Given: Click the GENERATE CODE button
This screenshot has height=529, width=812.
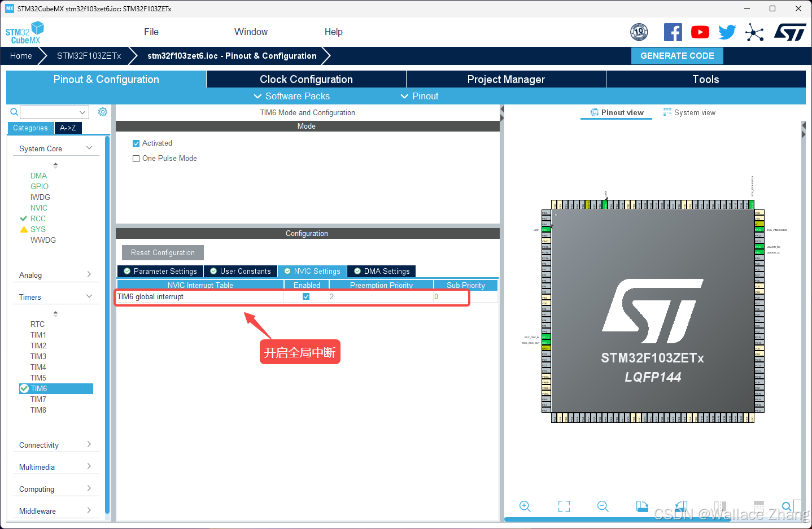Looking at the screenshot, I should [677, 56].
